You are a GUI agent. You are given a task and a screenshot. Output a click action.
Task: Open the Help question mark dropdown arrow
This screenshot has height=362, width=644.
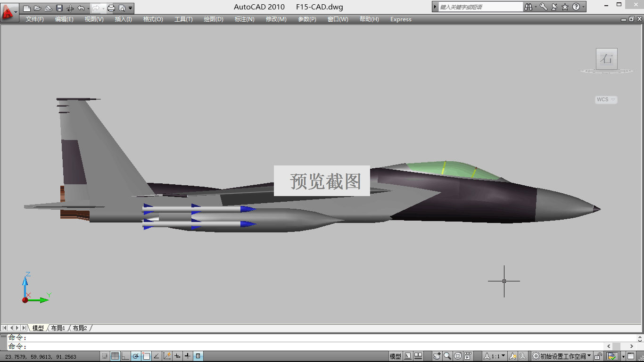pos(583,7)
